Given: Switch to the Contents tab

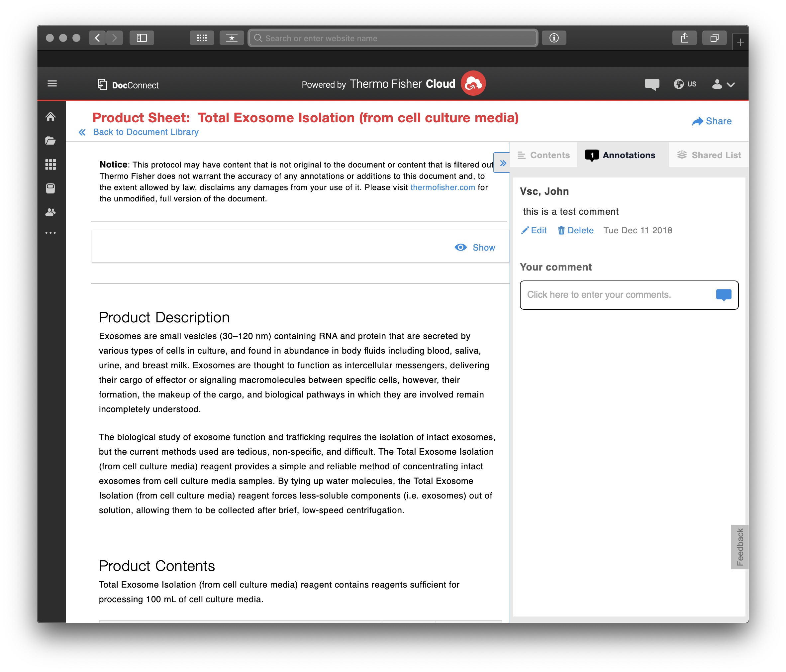Looking at the screenshot, I should coord(543,155).
